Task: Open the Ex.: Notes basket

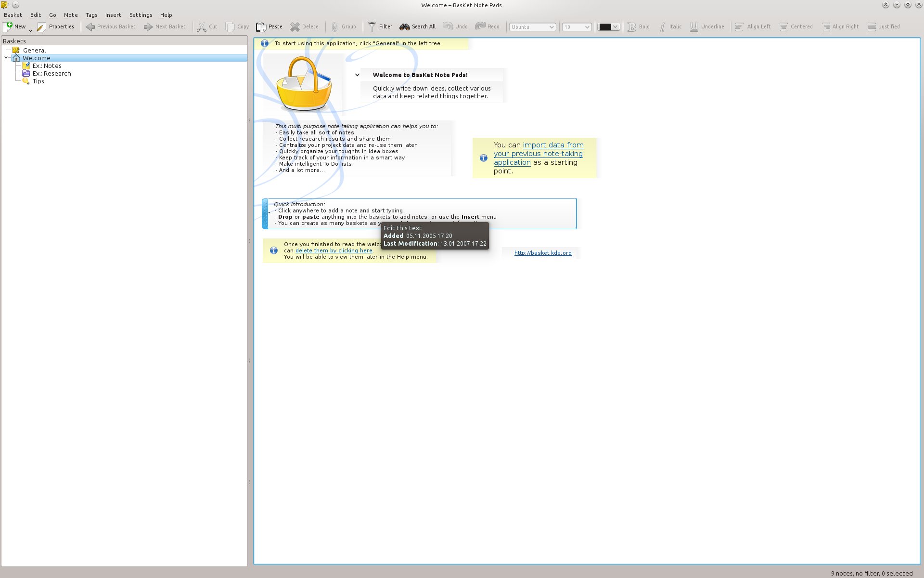Action: (47, 66)
